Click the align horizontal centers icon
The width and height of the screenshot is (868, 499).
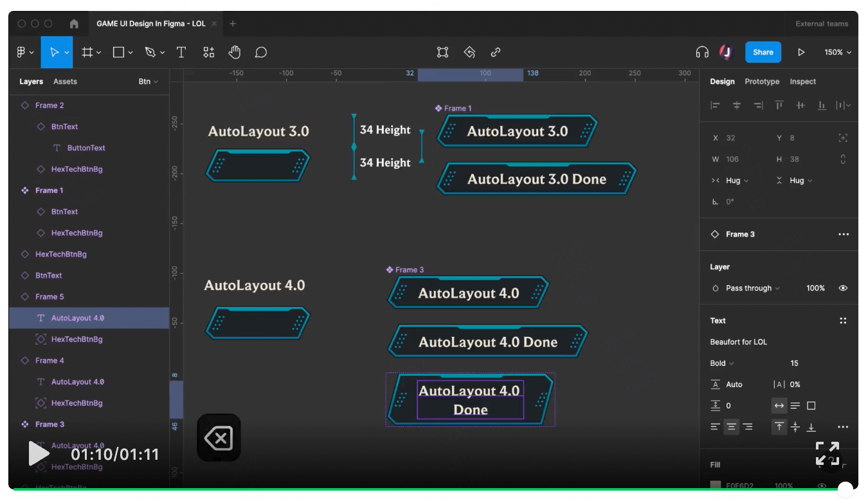[x=737, y=105]
